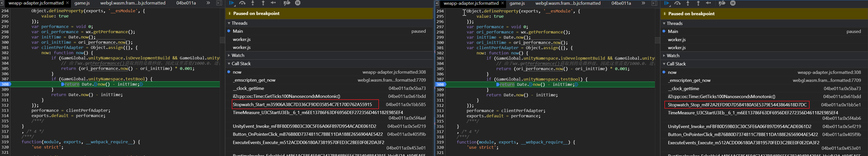This screenshot has width=868, height=156.
Task: Step out of current function, right debugger
Action: (x=698, y=3)
